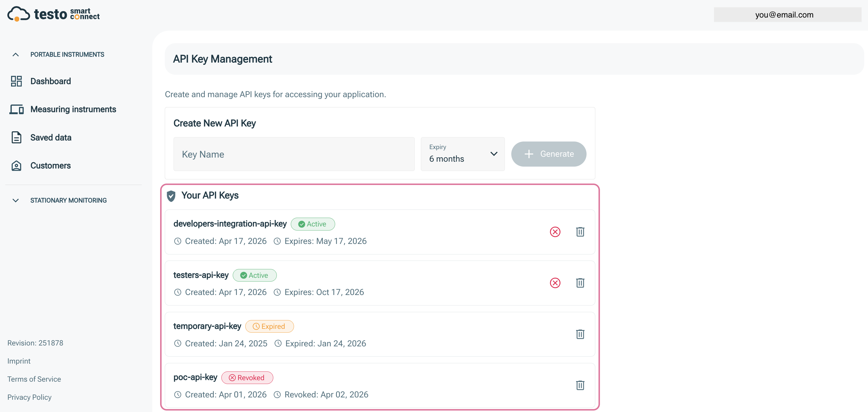Open the Dashboard page
The height and width of the screenshot is (412, 868).
click(x=50, y=81)
